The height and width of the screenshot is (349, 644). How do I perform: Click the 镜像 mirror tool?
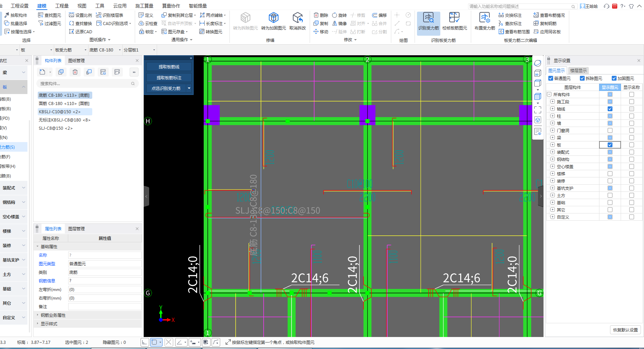(339, 23)
